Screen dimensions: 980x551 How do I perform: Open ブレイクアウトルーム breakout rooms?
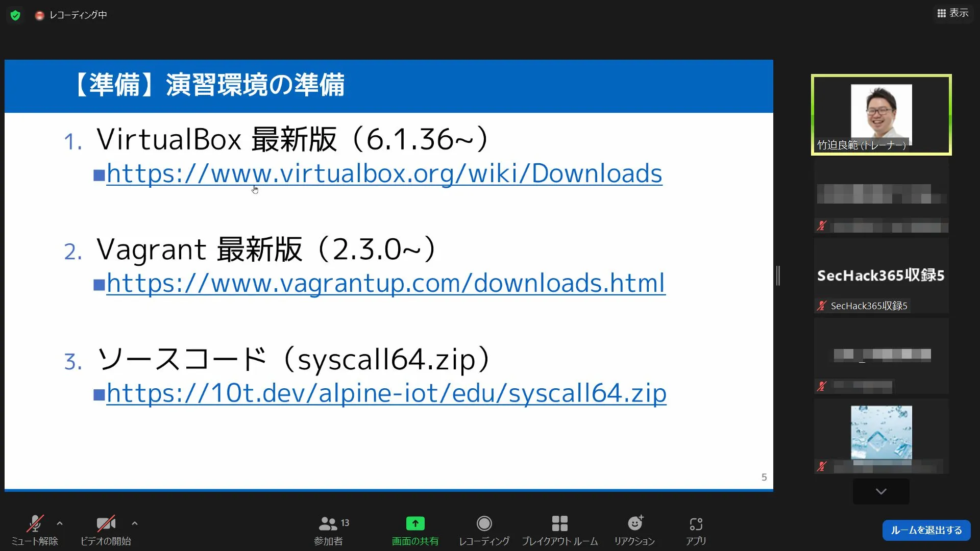click(x=559, y=530)
